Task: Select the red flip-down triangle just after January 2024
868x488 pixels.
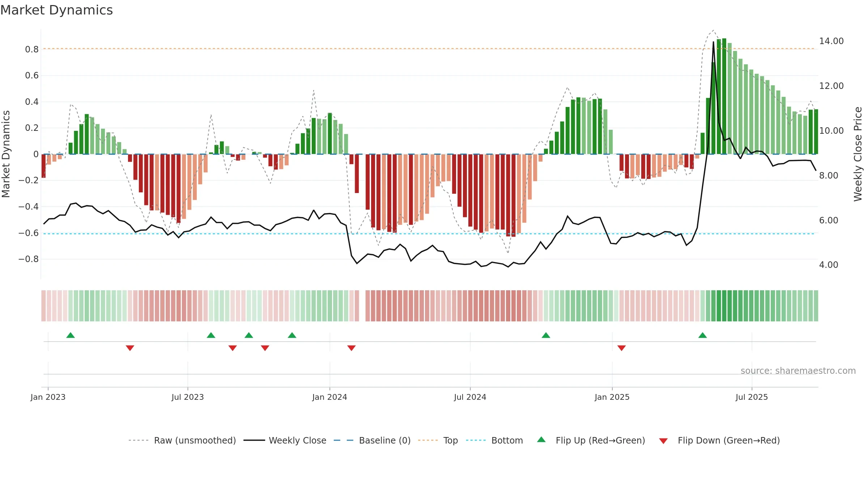Action: click(351, 348)
